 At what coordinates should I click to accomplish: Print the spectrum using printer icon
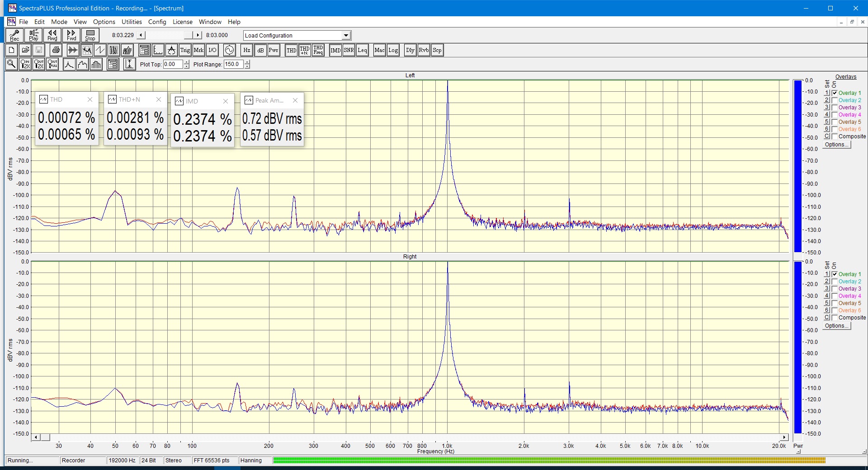(x=56, y=50)
